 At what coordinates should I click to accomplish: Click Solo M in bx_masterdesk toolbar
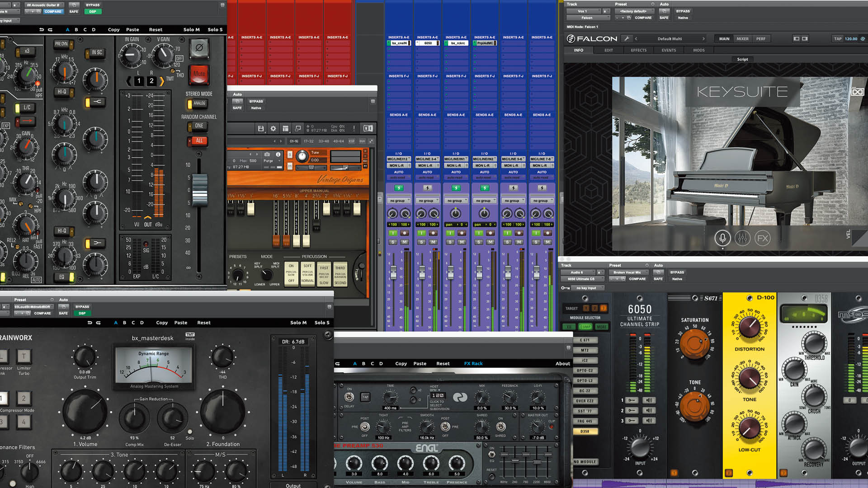298,323
